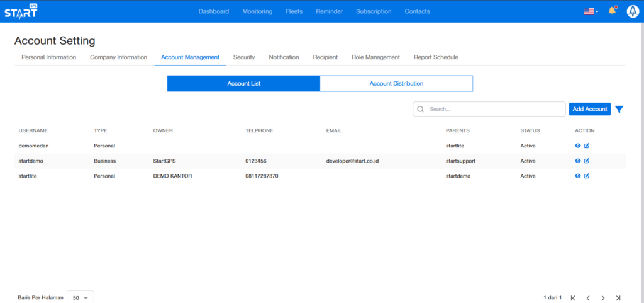Open the notification bell icon
Viewport: 644px width, 303px height.
611,11
